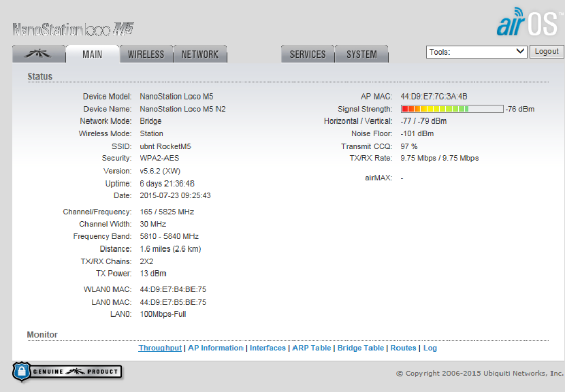Select the SYSTEM tab
Screen dimensions: 565x392
(x=361, y=54)
